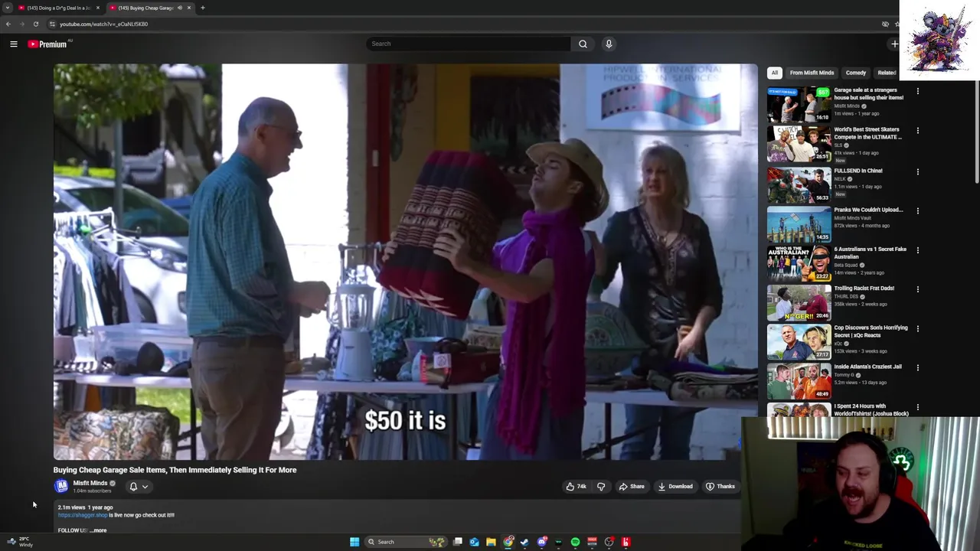Go back with browser back arrow
Viewport: 980px width, 551px height.
click(8, 24)
